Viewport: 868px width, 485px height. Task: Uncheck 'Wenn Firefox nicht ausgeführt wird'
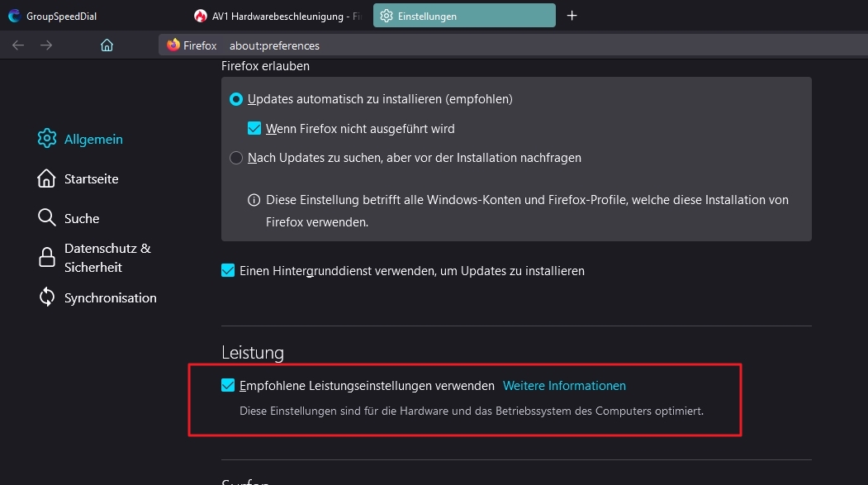click(x=254, y=129)
